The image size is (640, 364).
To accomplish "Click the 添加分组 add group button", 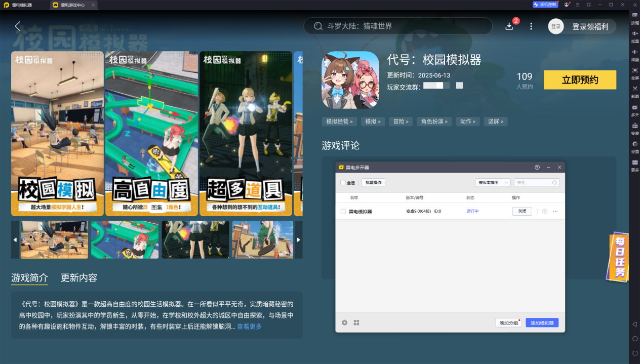I will (508, 322).
